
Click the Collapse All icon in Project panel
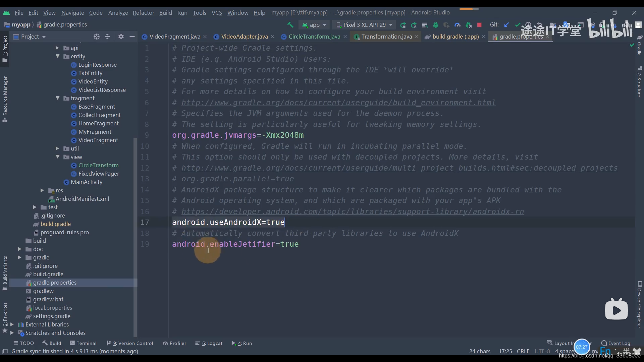click(x=107, y=37)
